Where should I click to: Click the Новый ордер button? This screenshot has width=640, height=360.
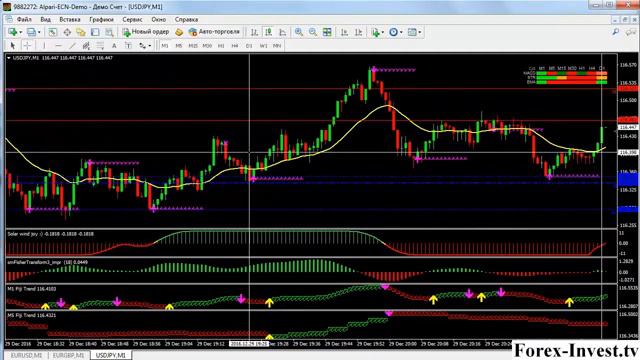(x=146, y=32)
